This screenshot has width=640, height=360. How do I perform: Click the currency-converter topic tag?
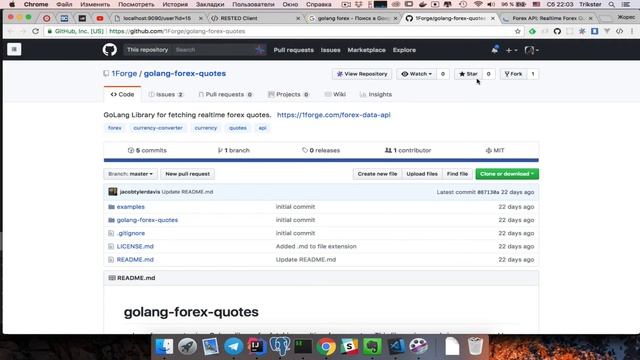[158, 128]
